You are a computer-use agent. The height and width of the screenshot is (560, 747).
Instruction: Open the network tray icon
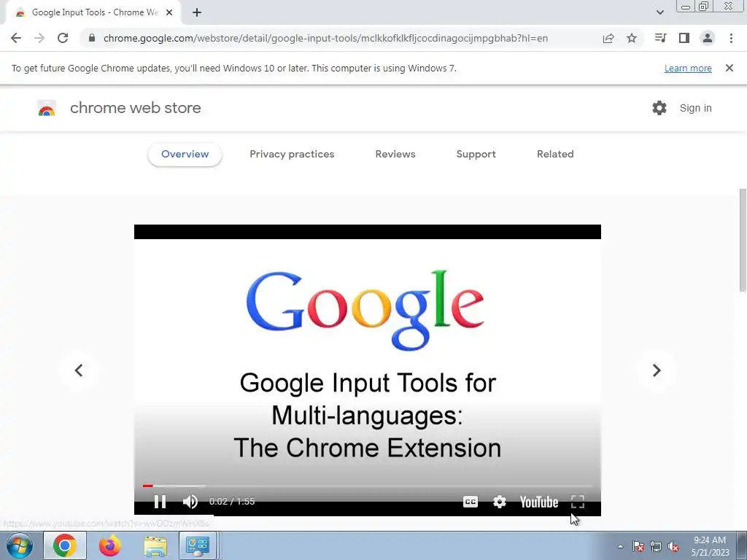(656, 546)
